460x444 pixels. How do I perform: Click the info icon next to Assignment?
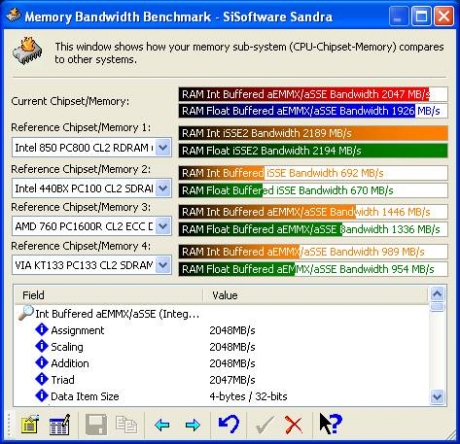[x=42, y=329]
